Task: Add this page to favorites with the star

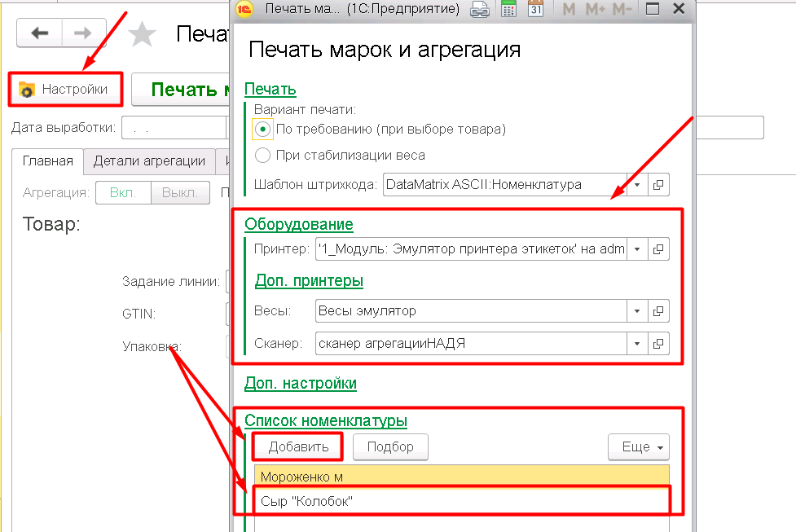Action: 143,34
